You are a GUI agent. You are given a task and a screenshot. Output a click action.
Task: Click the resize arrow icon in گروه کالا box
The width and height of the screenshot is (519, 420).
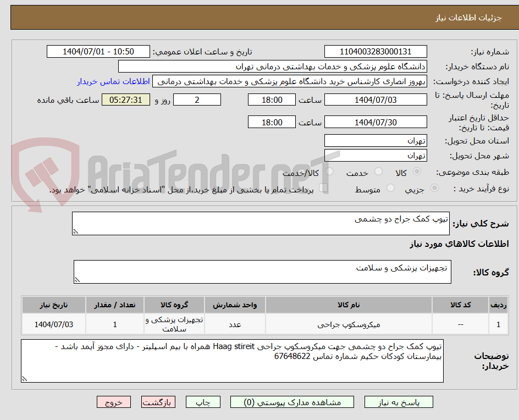pos(77,279)
